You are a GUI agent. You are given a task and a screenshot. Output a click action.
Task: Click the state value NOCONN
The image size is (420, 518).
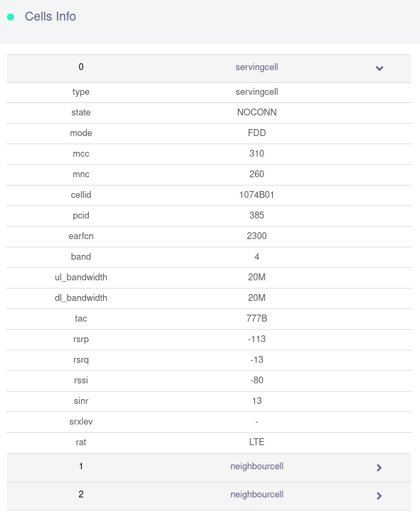pyautogui.click(x=256, y=113)
